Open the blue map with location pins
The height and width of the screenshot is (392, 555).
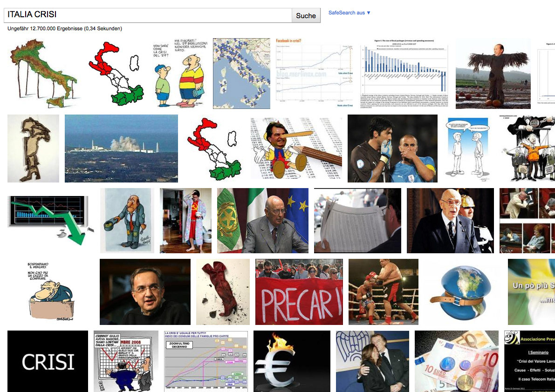pyautogui.click(x=241, y=74)
